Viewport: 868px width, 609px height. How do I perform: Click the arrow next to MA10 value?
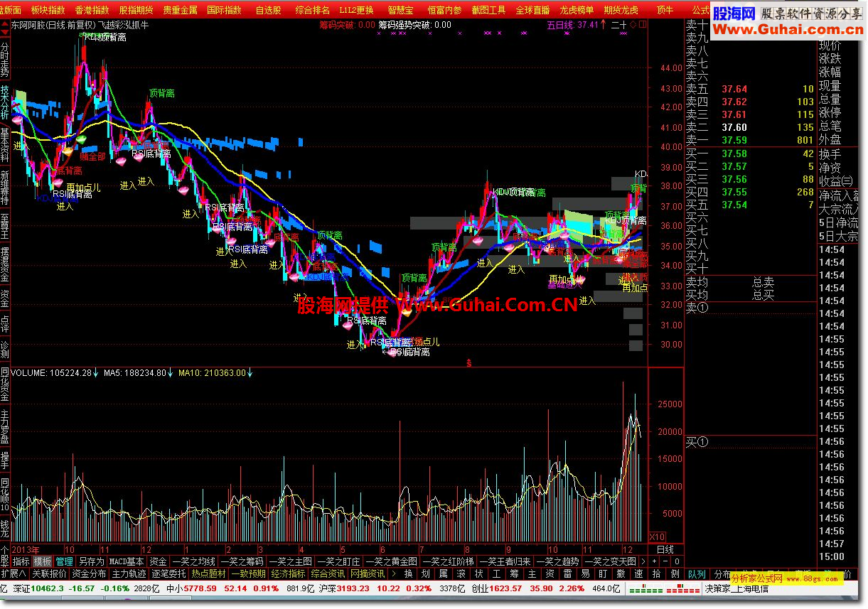(250, 372)
